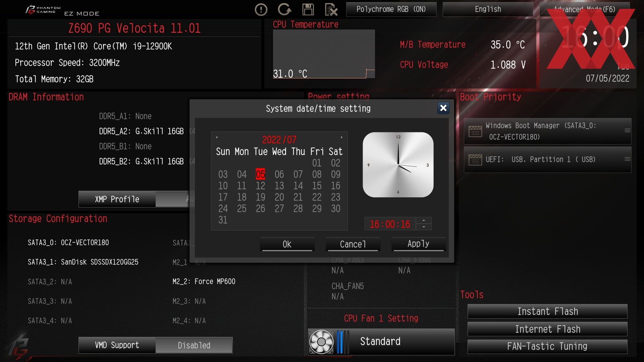Click the UEFI USB boot drive icon
This screenshot has width=644, height=362.
tap(475, 160)
